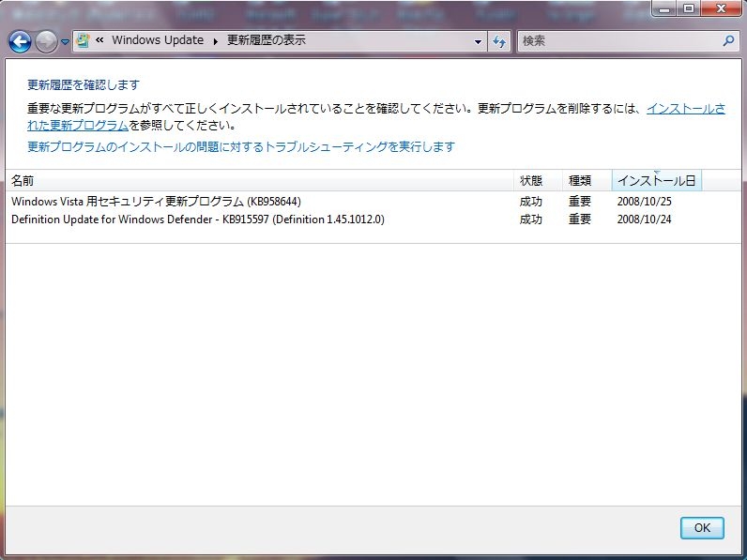This screenshot has width=747, height=560.
Task: Open the recent pages dropdown arrow
Action: (x=65, y=42)
